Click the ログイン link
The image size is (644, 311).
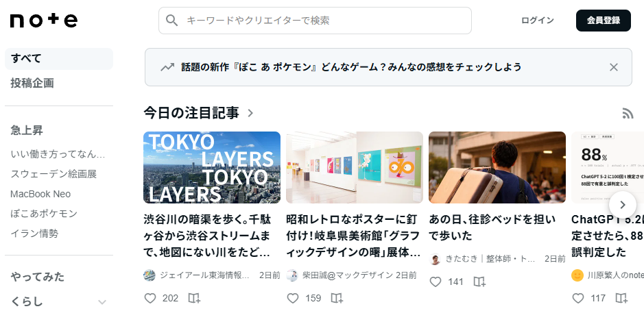538,21
